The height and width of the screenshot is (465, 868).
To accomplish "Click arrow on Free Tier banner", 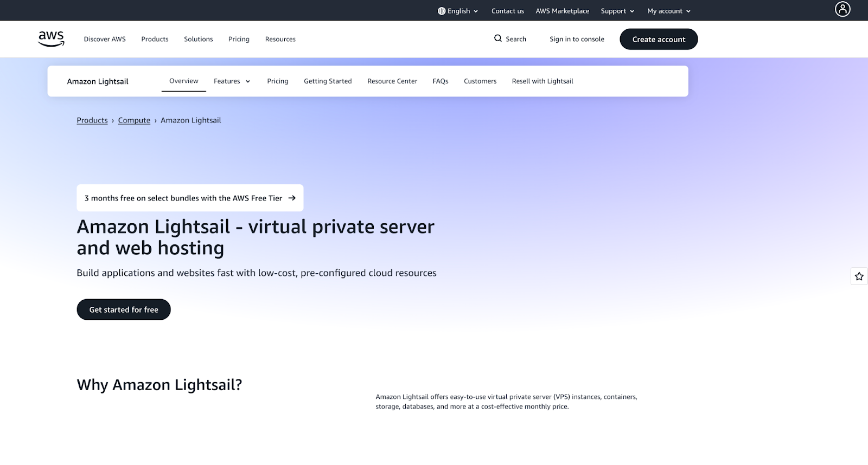I will click(292, 198).
